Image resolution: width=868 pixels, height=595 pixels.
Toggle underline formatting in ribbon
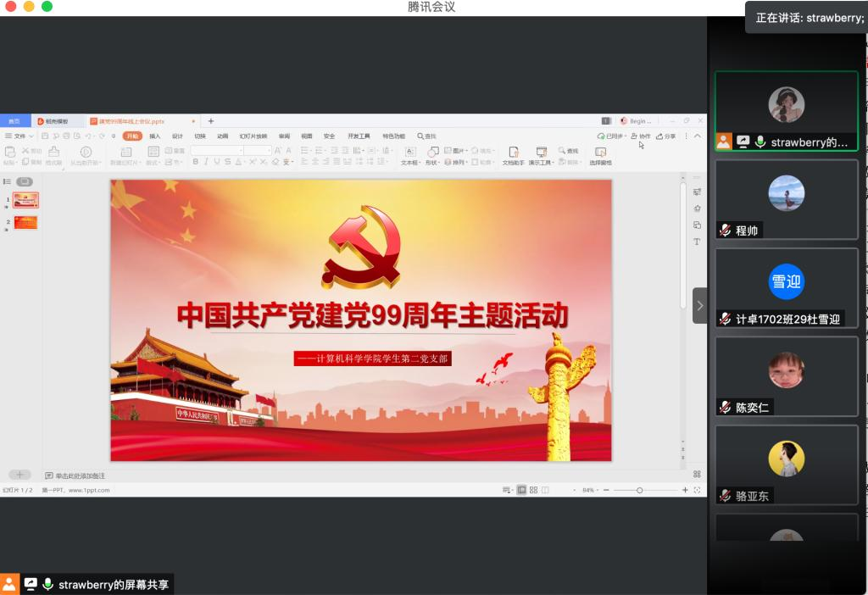217,162
